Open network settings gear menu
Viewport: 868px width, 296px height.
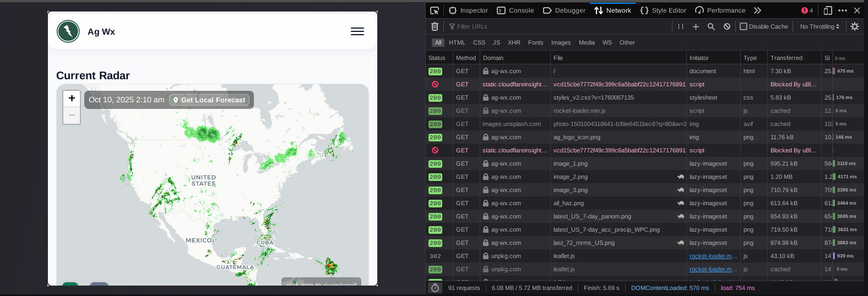tap(855, 26)
